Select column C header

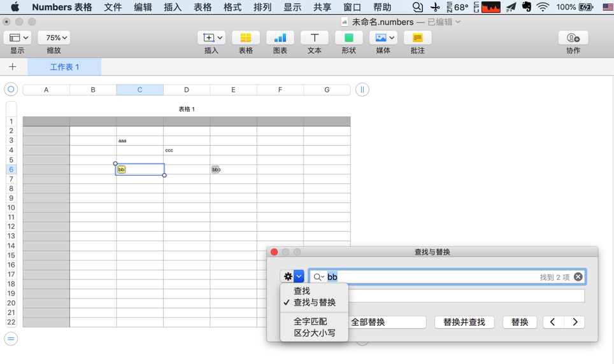click(139, 90)
